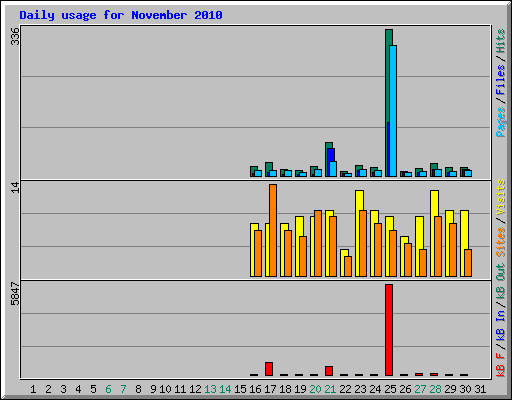Click day label "12" on the x-axis
512x400 pixels.
pyautogui.click(x=195, y=389)
